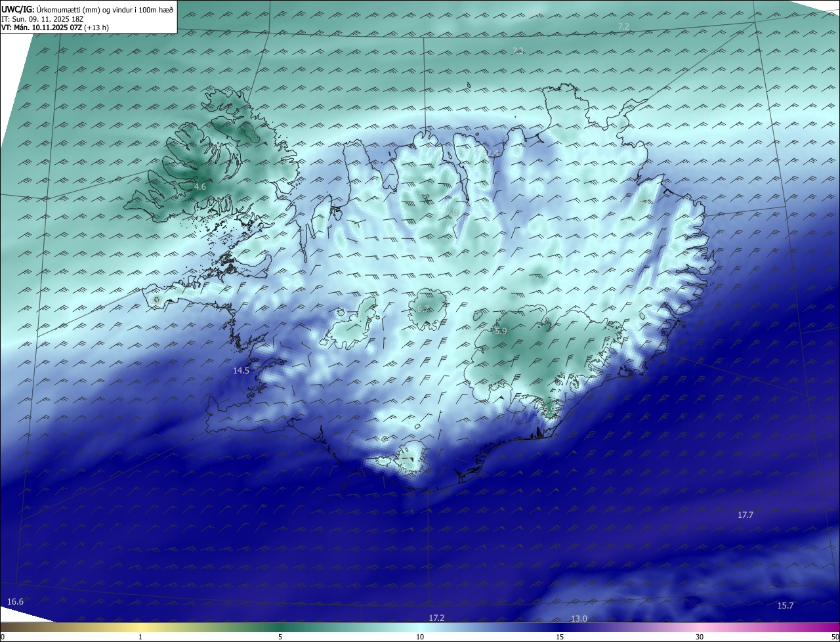Click the 6.7 value on the central glacier

coord(423,309)
